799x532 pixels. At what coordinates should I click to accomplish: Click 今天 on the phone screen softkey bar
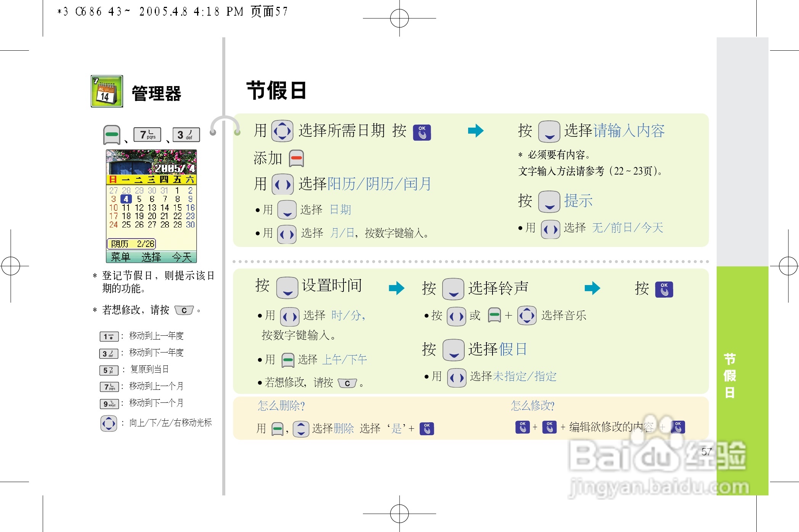pyautogui.click(x=182, y=257)
